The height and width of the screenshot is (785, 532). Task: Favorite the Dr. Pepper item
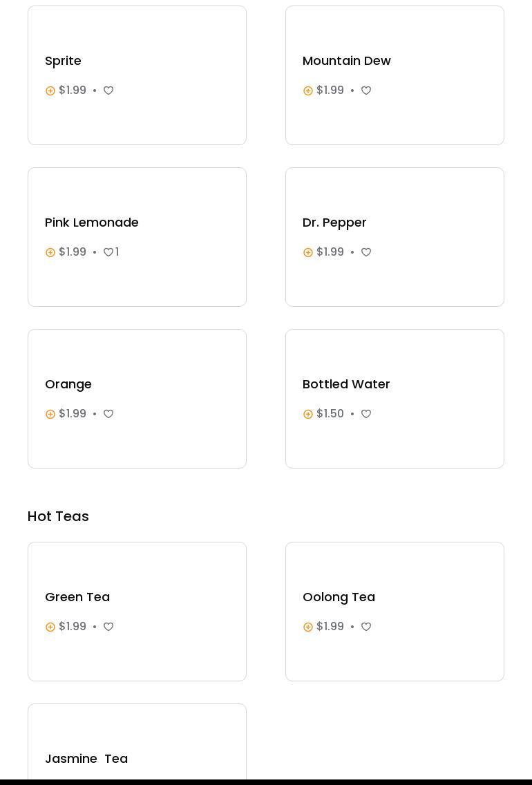[366, 252]
